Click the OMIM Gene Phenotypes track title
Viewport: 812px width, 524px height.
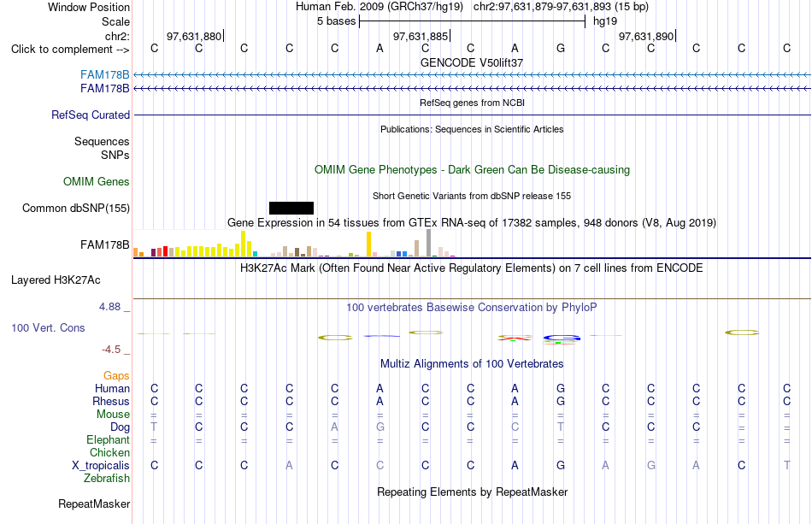coord(472,170)
